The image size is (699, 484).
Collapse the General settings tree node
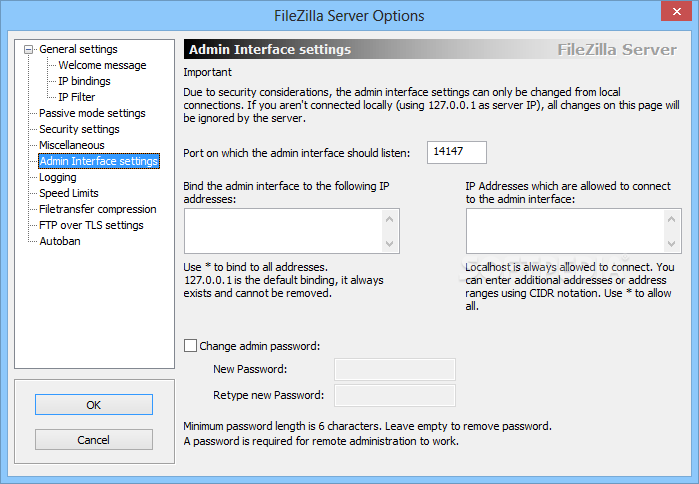tap(29, 49)
